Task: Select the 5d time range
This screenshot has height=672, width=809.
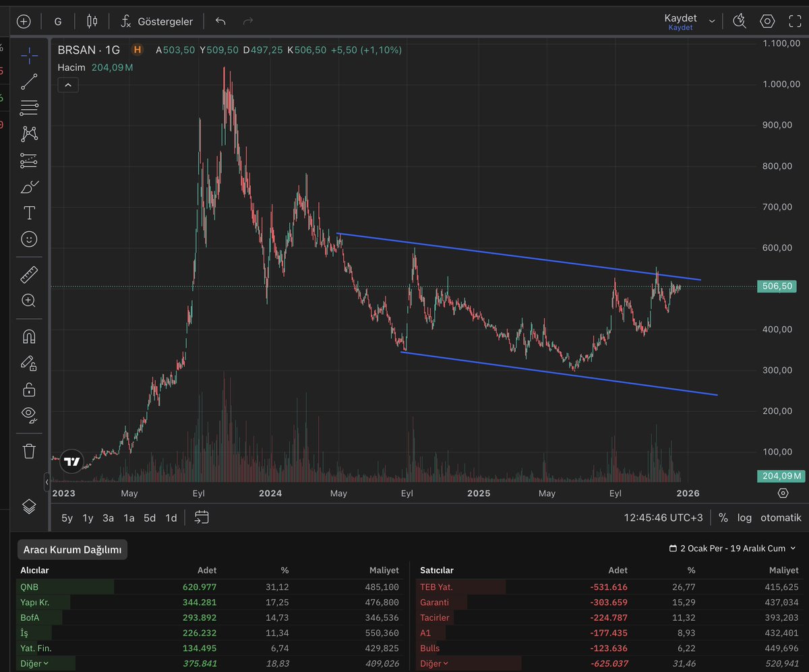Action: [x=150, y=518]
